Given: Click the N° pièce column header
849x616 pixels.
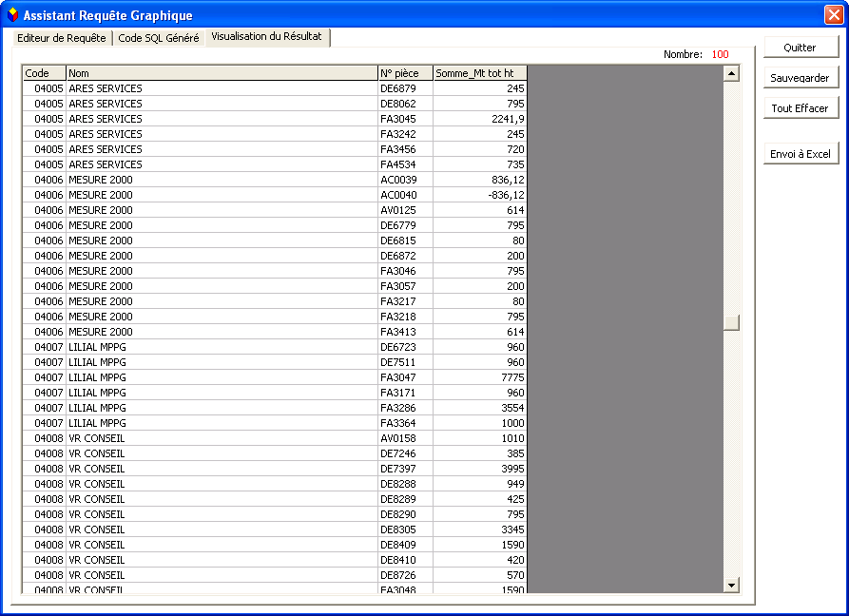Looking at the screenshot, I should (406, 73).
